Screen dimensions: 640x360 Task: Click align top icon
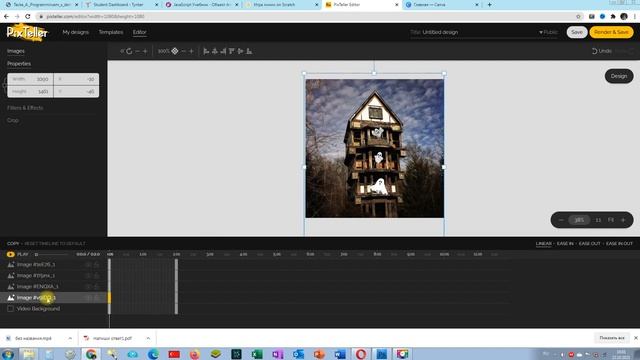232,51
